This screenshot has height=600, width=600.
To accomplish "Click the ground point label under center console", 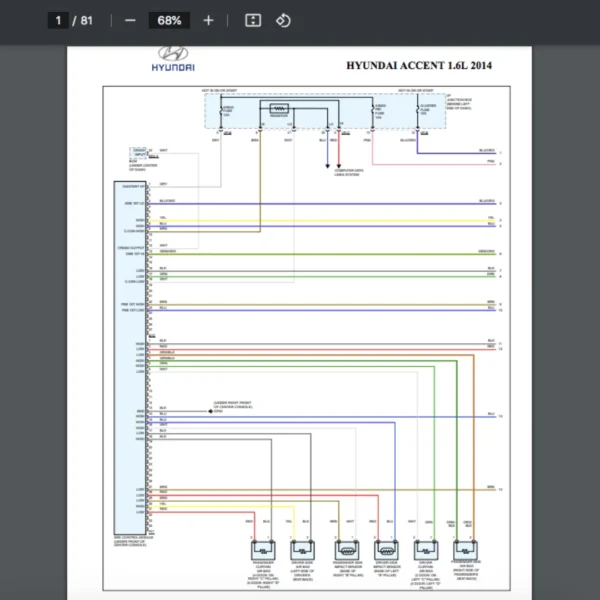I will click(235, 408).
